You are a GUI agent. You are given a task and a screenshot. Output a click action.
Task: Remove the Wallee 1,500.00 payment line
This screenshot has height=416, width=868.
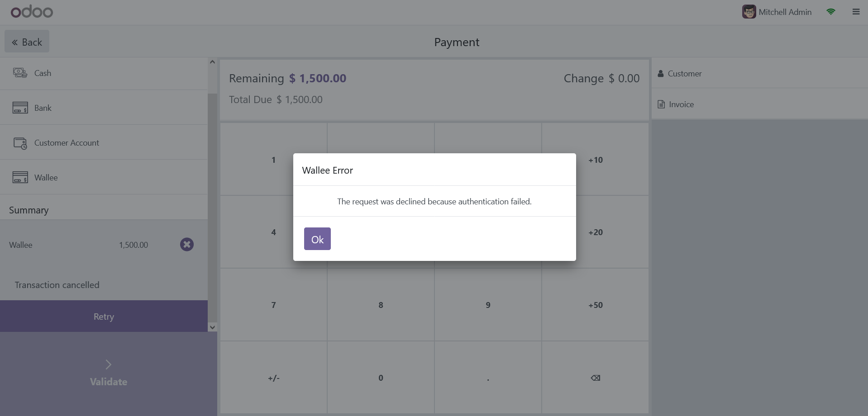[x=186, y=245]
